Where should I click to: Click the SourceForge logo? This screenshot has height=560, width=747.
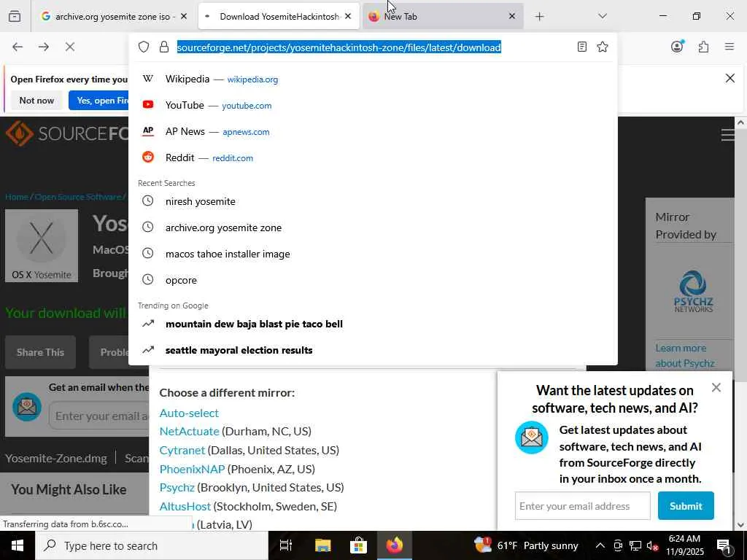pyautogui.click(x=66, y=133)
